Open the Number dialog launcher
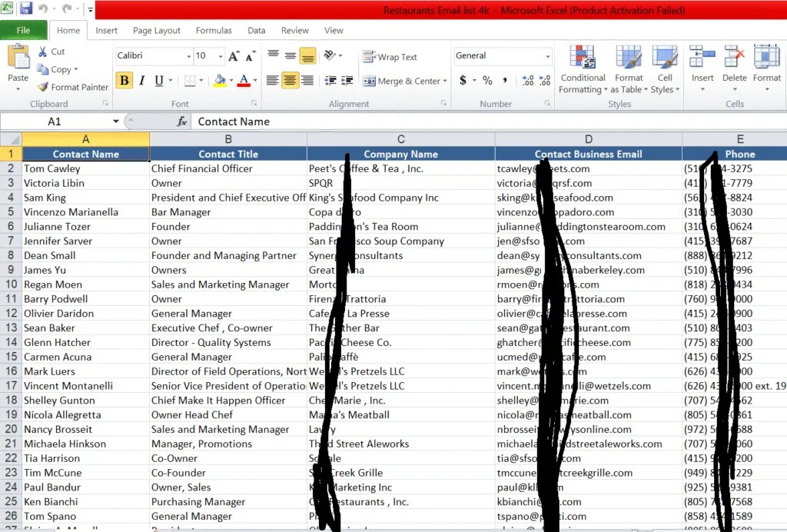Viewport: 787px width, 532px height. (547, 103)
